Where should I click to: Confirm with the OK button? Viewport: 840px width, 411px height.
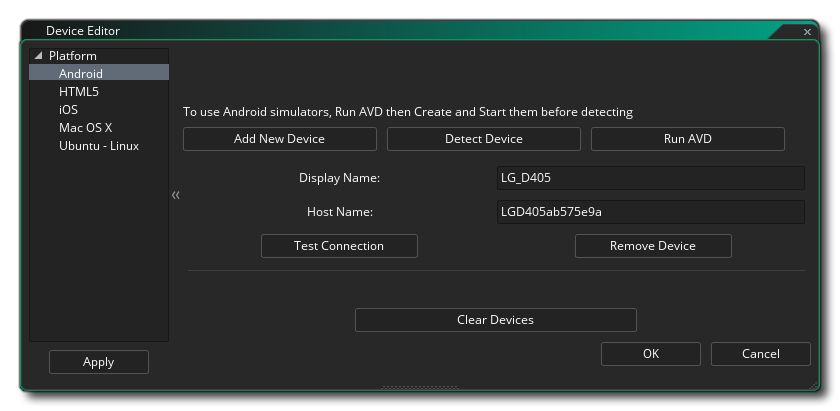coord(651,354)
